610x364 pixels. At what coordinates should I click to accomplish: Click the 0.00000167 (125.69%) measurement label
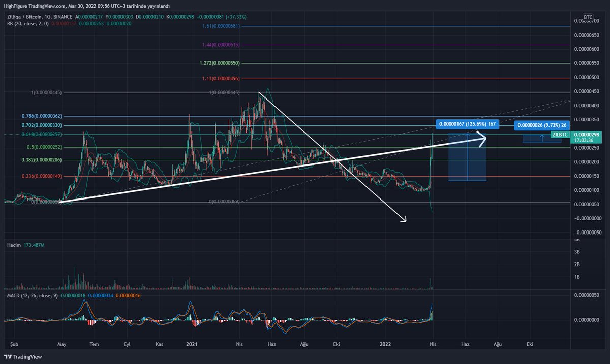(x=468, y=123)
